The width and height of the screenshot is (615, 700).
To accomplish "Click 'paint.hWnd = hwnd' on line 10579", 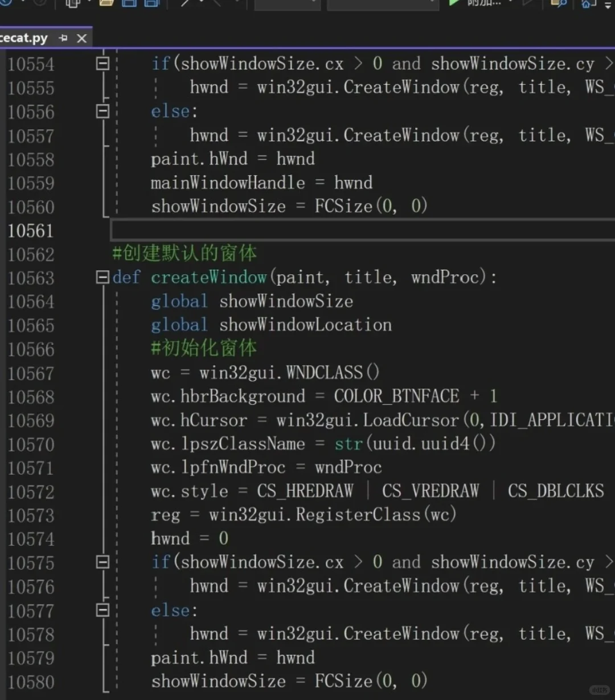I will (x=233, y=658).
